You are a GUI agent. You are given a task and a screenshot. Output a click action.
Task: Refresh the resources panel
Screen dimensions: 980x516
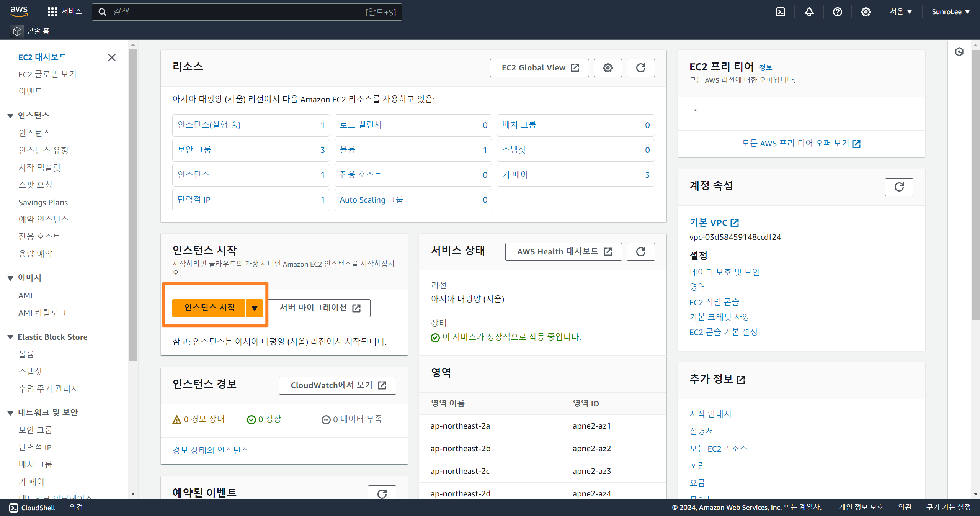pyautogui.click(x=640, y=68)
